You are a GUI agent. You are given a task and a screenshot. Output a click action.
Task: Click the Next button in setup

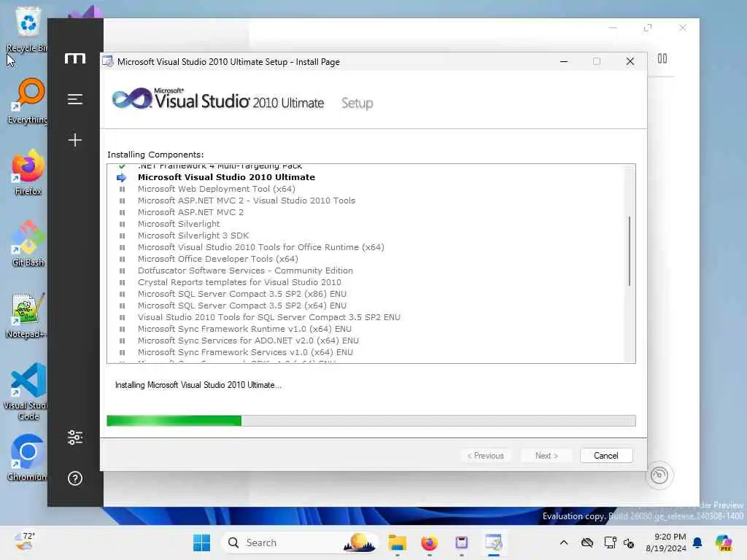point(546,455)
